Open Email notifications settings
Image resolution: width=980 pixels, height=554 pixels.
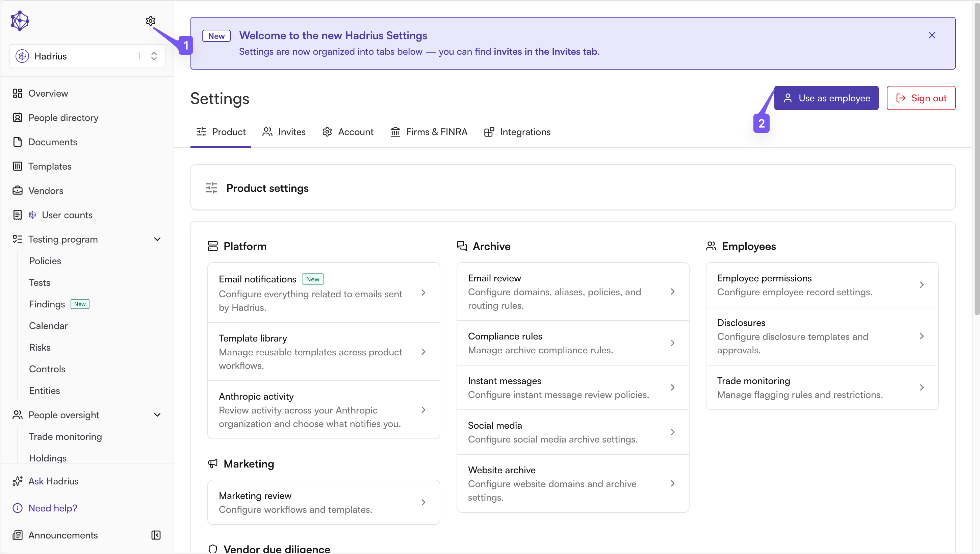click(x=324, y=293)
